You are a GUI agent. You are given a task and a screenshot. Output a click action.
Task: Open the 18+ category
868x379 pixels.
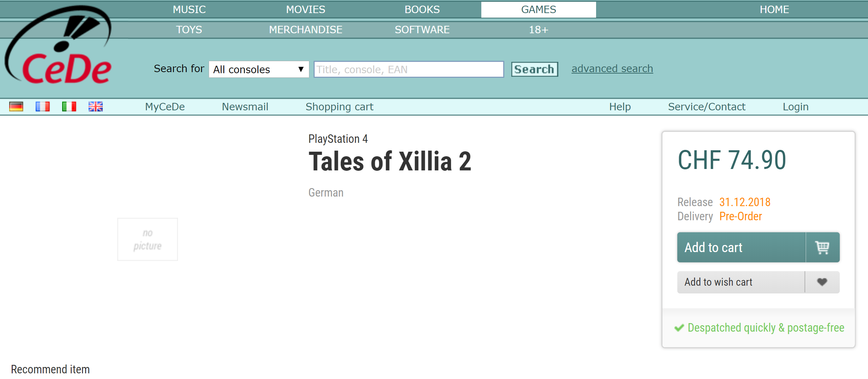(539, 30)
